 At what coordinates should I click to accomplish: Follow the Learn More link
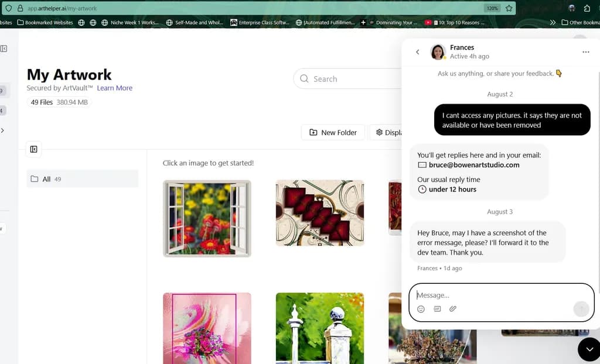pyautogui.click(x=114, y=88)
